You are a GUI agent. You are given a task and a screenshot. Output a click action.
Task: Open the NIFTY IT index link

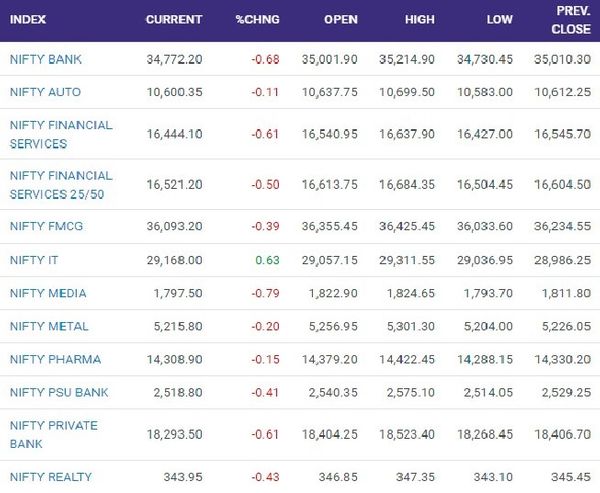pyautogui.click(x=34, y=260)
